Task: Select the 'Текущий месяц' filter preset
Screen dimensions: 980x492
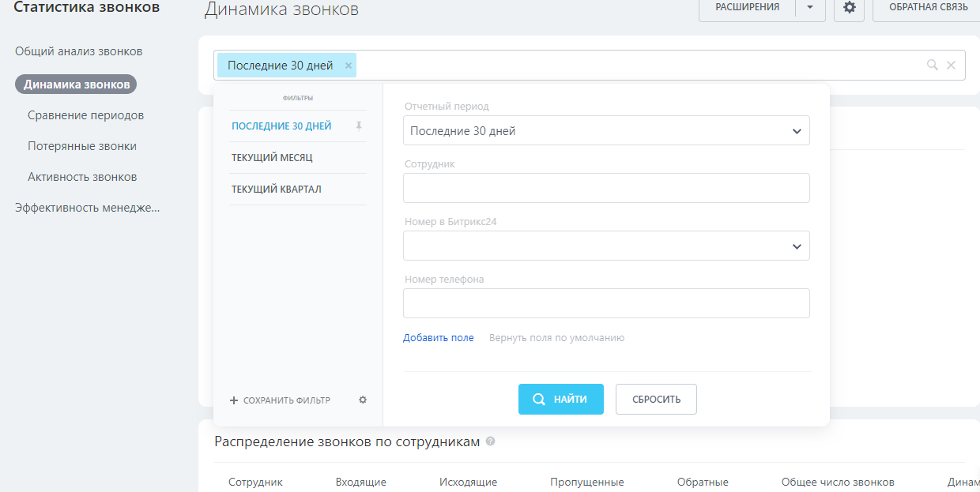Action: tap(272, 158)
